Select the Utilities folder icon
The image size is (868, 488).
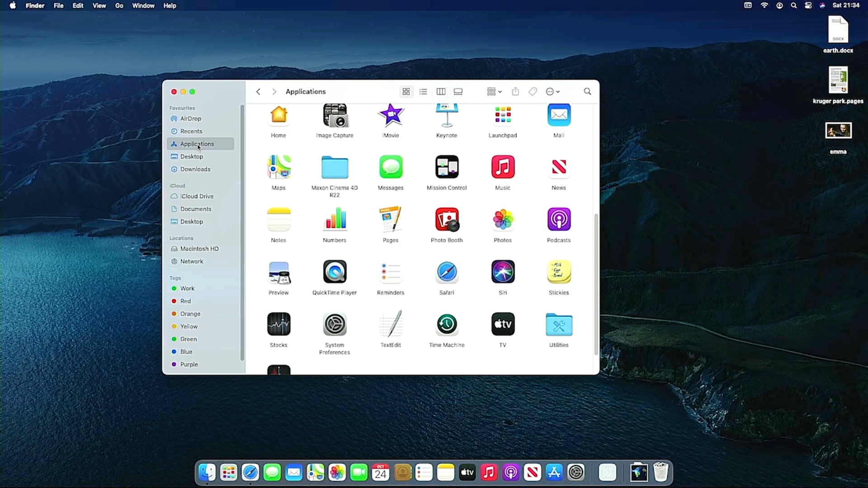(559, 324)
